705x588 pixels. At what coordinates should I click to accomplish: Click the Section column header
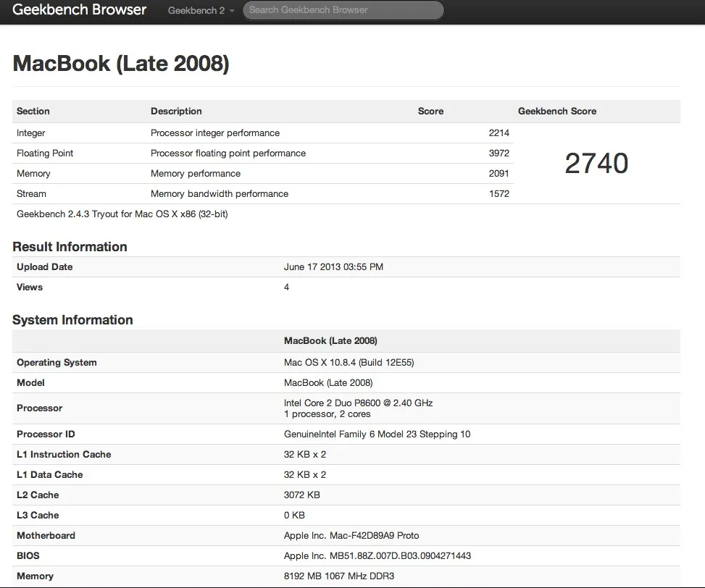pyautogui.click(x=33, y=111)
